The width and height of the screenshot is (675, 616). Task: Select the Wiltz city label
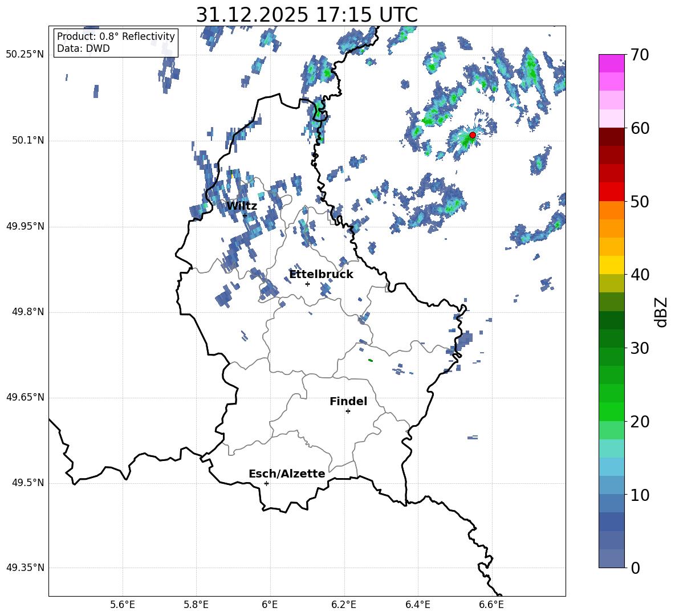pos(242,206)
